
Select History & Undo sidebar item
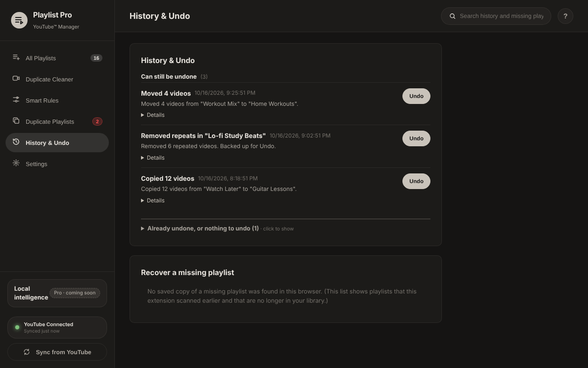[57, 143]
